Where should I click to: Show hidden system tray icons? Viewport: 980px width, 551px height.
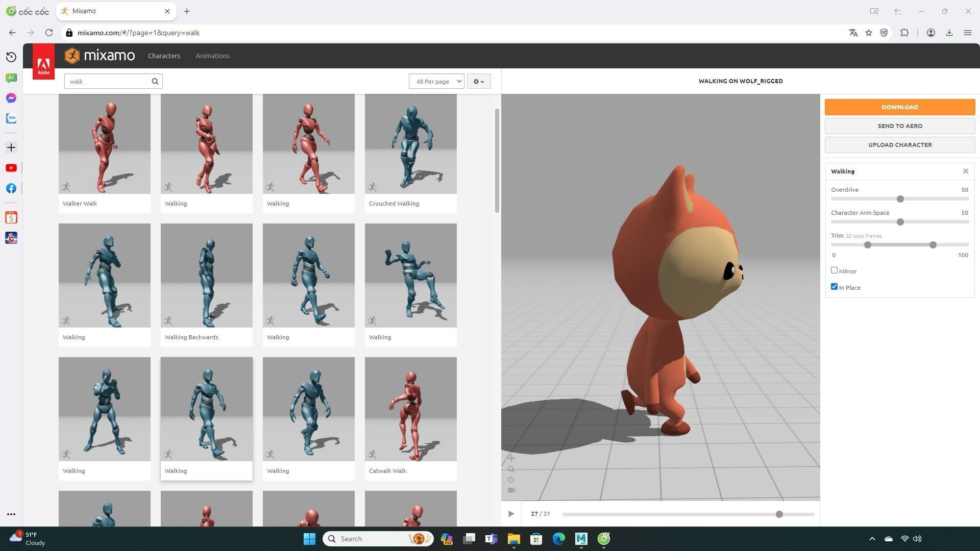pyautogui.click(x=872, y=539)
